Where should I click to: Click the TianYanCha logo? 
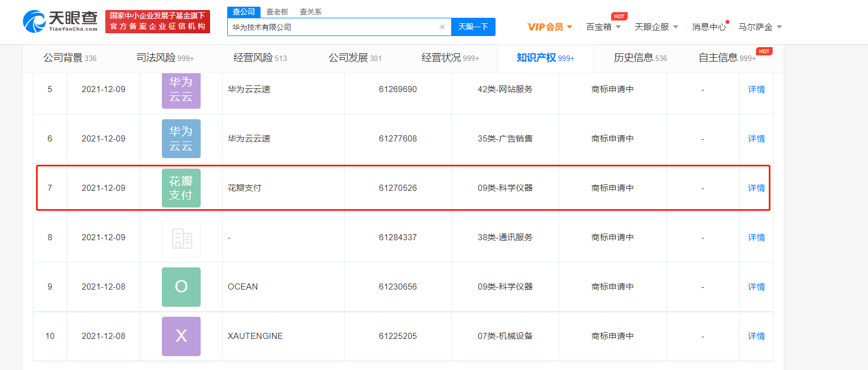(x=60, y=22)
